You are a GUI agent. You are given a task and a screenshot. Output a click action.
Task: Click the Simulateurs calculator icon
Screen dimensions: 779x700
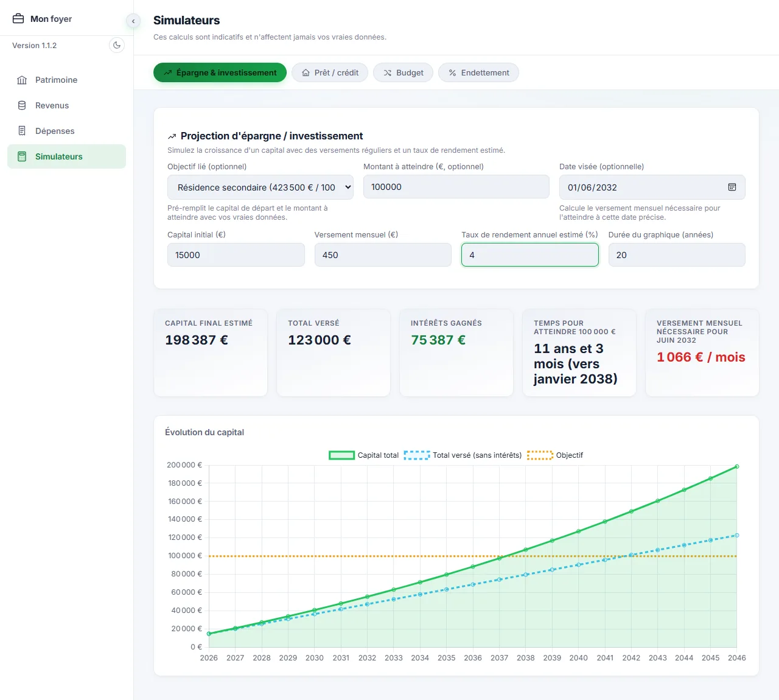22,156
